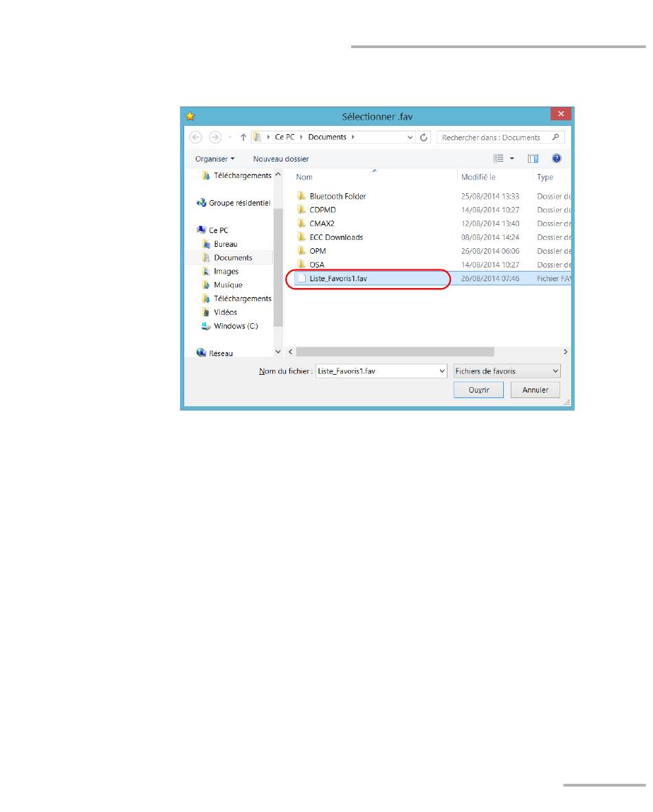653x812 pixels.
Task: Click the Groupe résidentiel icon
Action: click(x=201, y=202)
